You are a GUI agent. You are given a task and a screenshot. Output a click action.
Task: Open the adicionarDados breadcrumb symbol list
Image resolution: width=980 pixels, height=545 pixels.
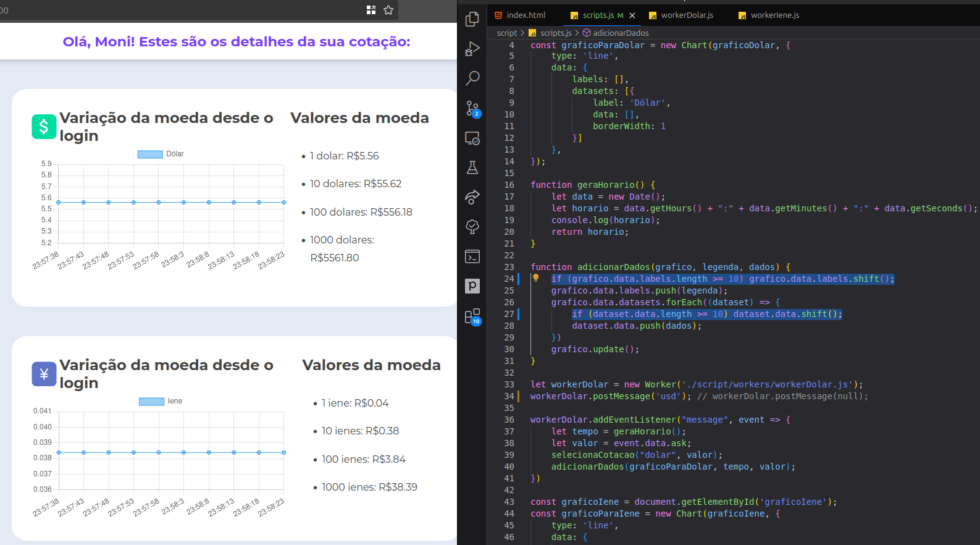click(x=621, y=33)
